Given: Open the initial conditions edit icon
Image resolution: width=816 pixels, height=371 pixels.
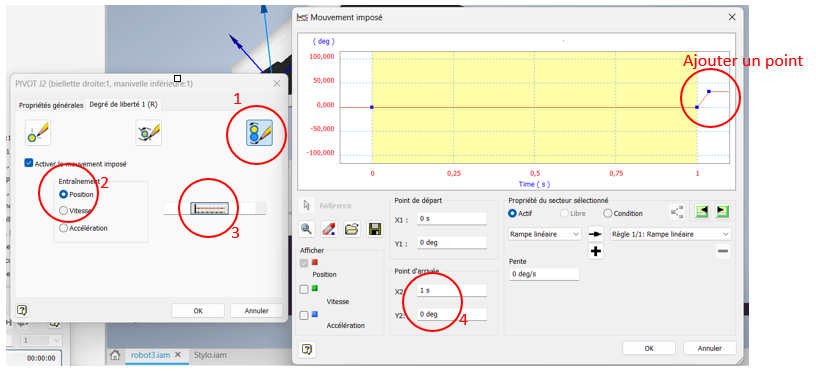Looking at the screenshot, I should (x=38, y=133).
